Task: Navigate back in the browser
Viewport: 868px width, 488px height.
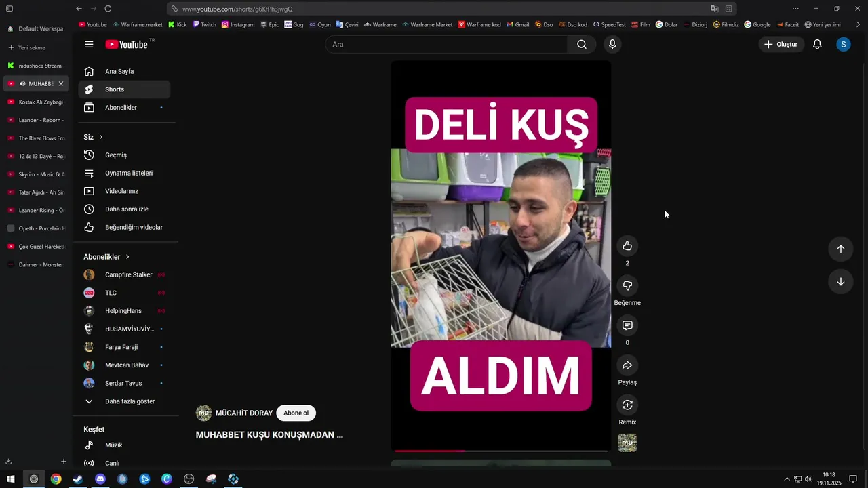Action: coord(79,9)
